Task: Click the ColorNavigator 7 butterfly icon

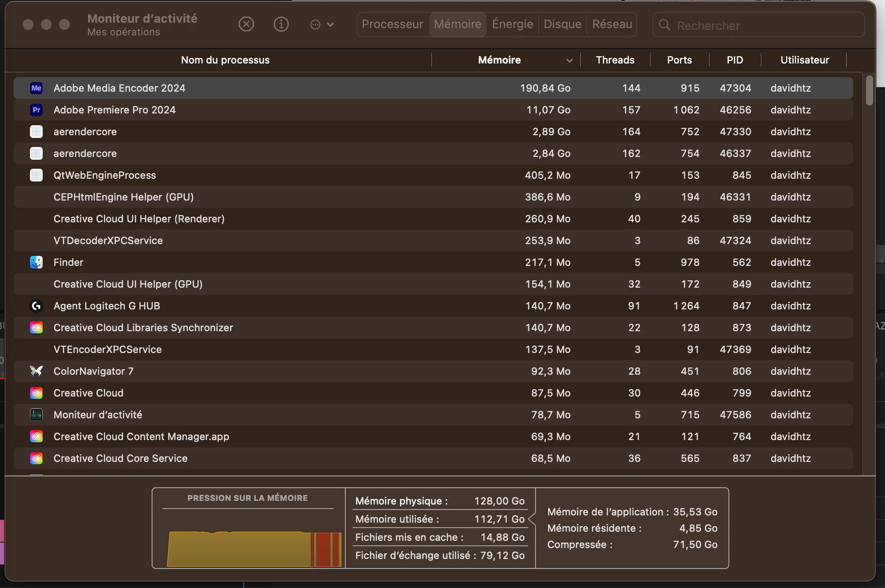Action: 36,371
